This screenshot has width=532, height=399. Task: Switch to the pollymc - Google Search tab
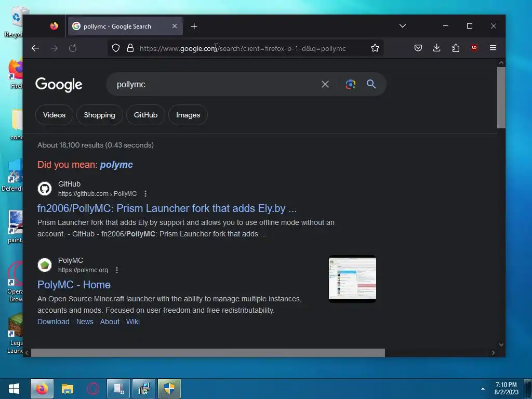(x=126, y=26)
